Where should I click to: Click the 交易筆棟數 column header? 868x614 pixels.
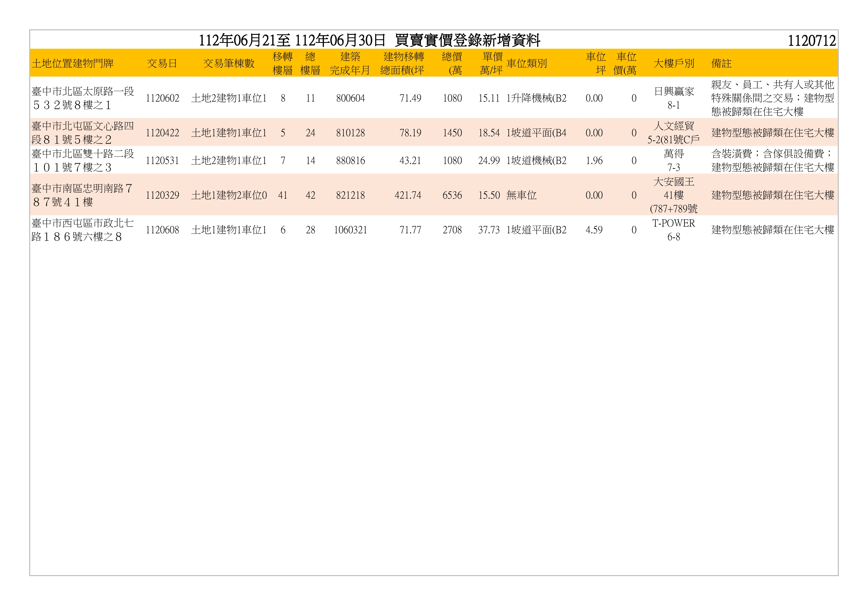click(x=229, y=63)
